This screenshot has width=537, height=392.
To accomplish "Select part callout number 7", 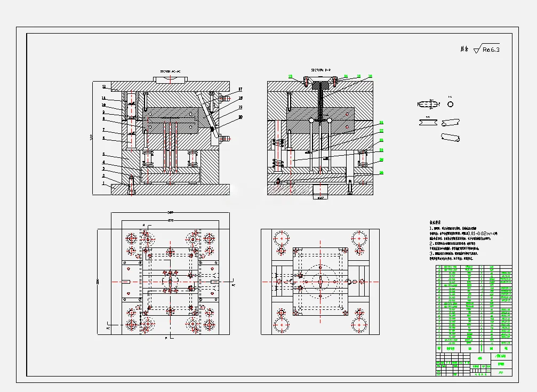I will tap(103, 130).
